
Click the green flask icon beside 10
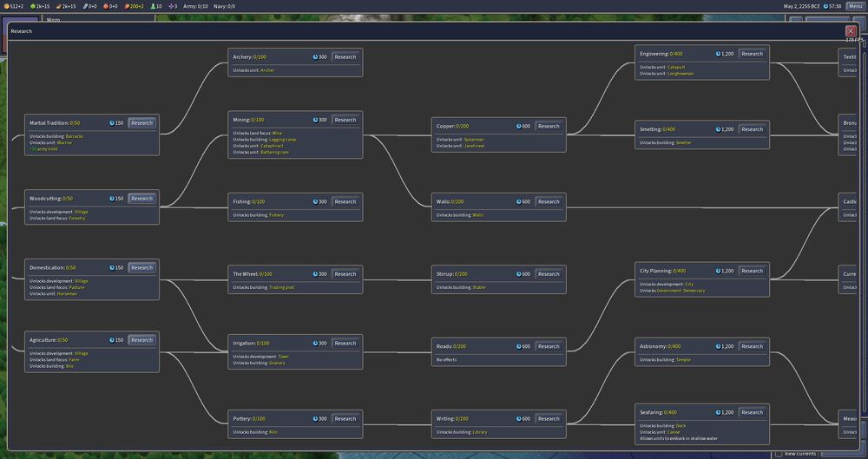153,6
